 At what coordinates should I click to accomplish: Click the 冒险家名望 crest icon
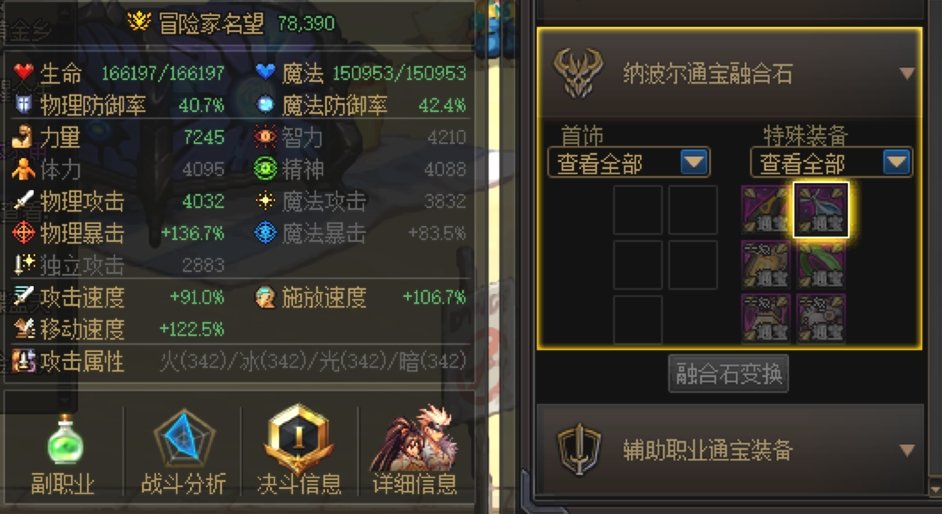139,22
